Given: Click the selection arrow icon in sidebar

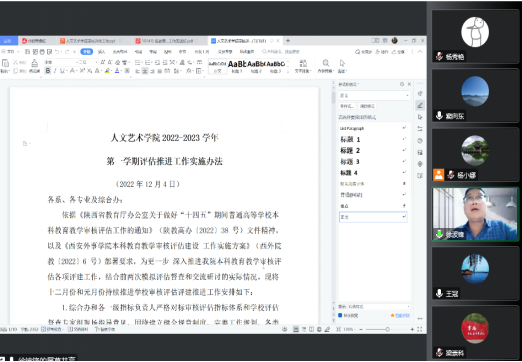Looking at the screenshot, I should (x=420, y=117).
